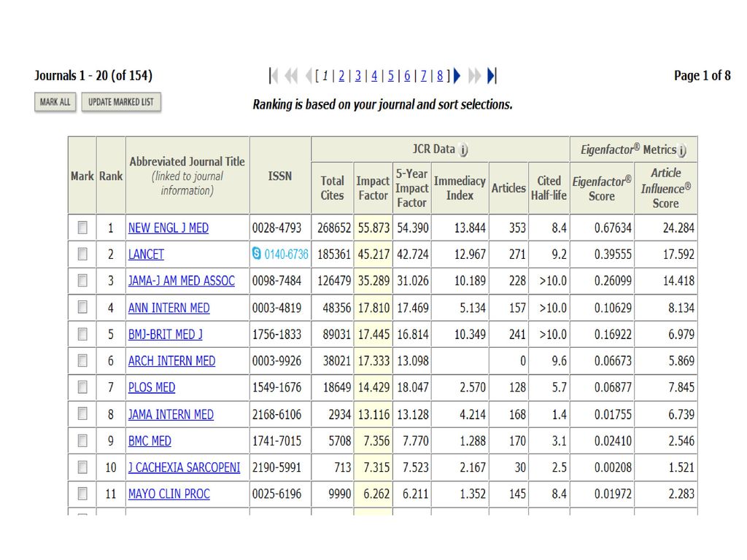Go to page 4 link
Viewport: 747px width, 560px height.
[x=374, y=76]
